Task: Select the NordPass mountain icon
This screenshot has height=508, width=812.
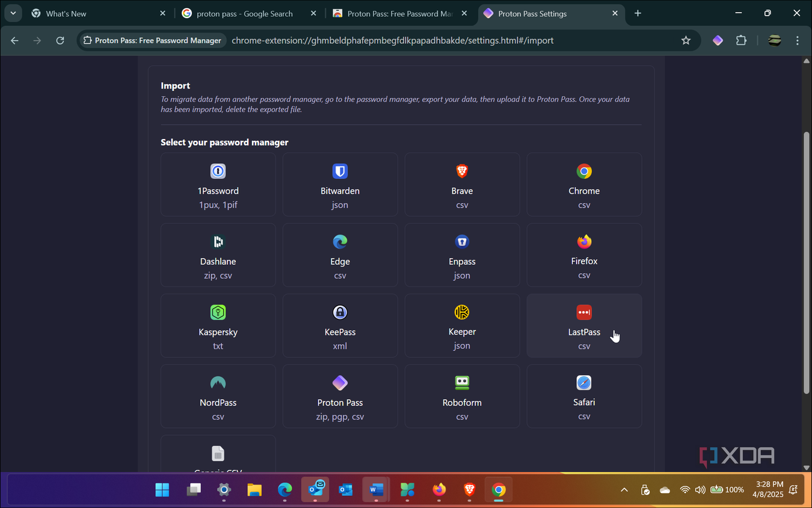Action: tap(218, 383)
